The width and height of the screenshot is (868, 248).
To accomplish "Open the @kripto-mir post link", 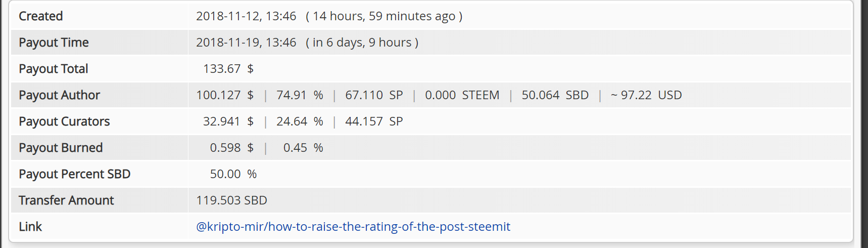I will pos(353,226).
